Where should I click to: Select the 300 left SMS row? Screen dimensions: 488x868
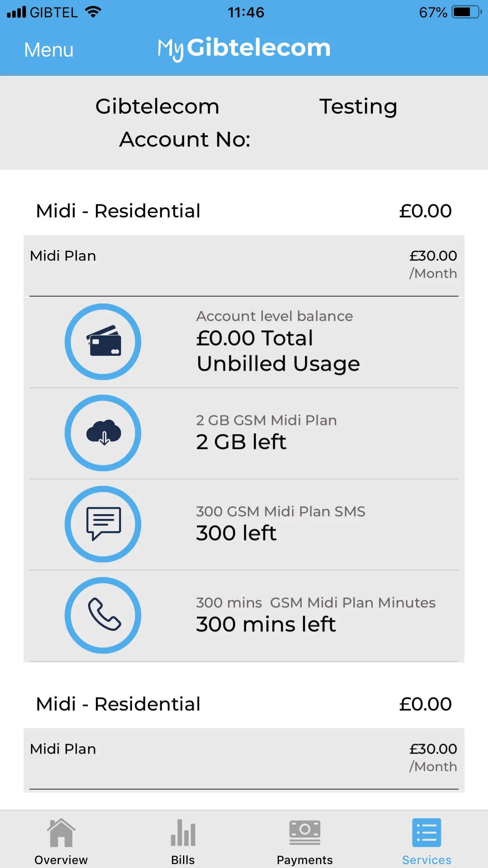pyautogui.click(x=244, y=524)
